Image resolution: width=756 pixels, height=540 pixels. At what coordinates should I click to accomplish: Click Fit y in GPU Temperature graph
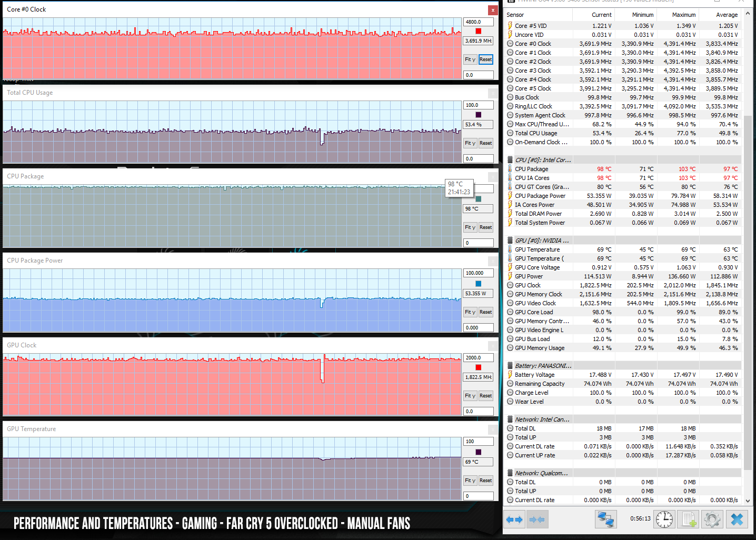[470, 481]
